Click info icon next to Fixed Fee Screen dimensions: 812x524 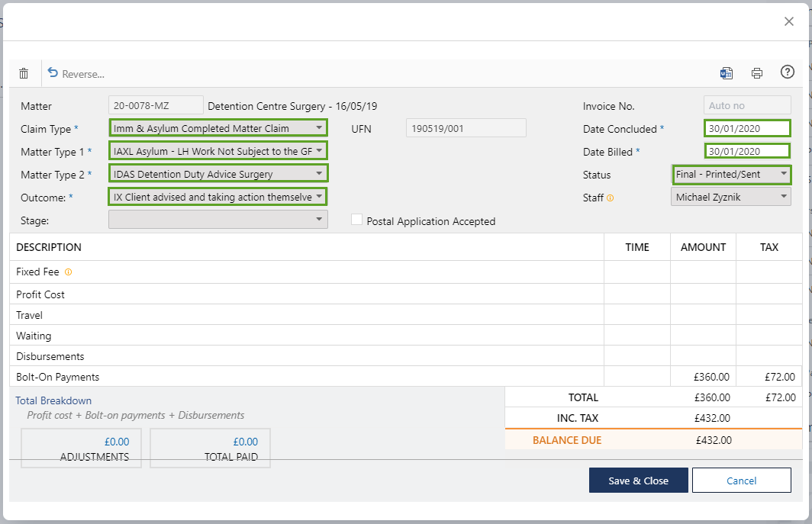click(69, 272)
